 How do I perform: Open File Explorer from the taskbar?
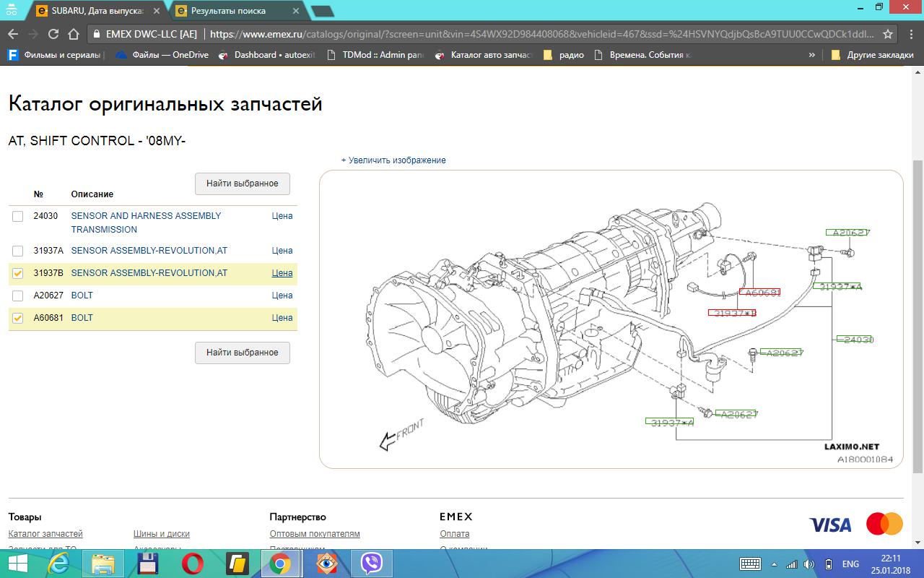(103, 564)
